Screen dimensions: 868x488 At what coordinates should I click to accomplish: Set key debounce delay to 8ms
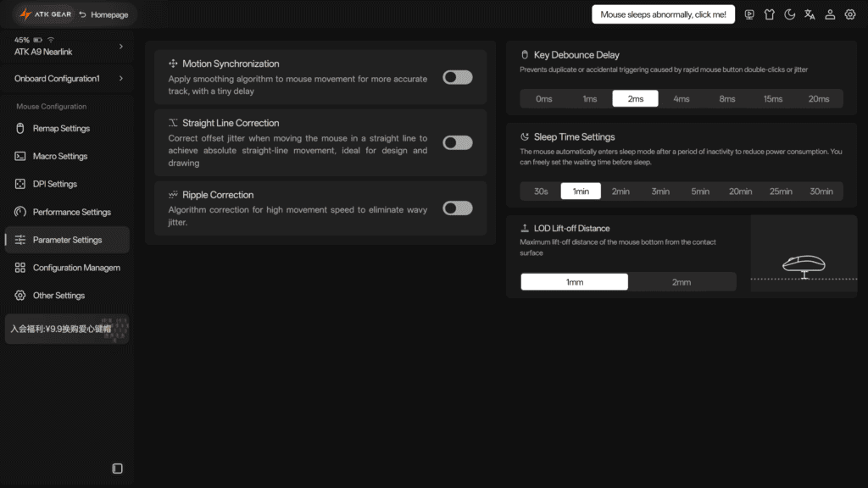tap(726, 98)
